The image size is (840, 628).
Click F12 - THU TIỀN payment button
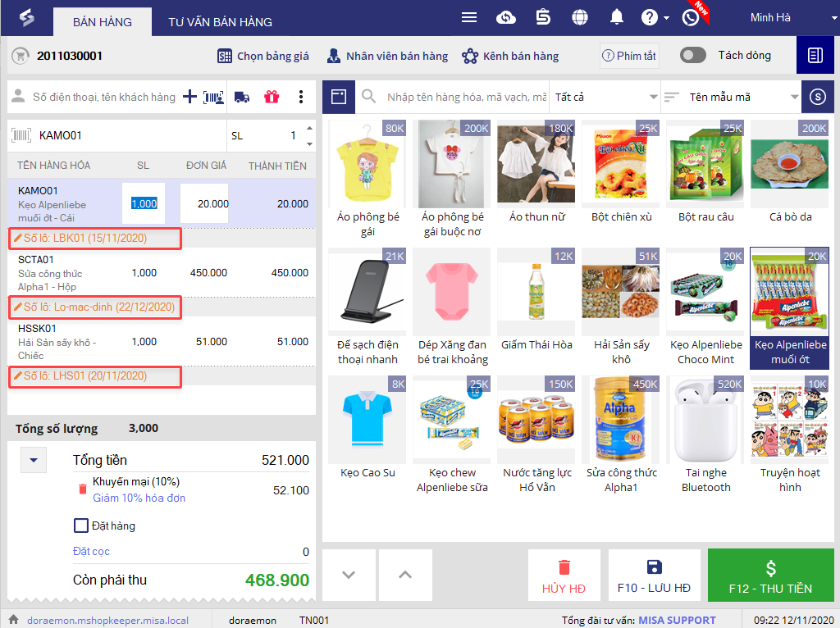pos(771,575)
